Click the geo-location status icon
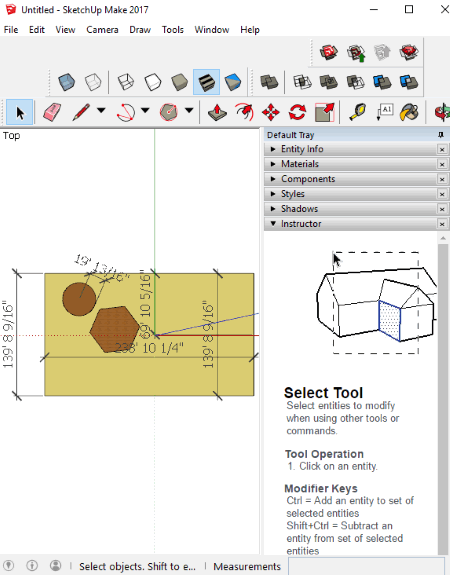 pyautogui.click(x=8, y=565)
